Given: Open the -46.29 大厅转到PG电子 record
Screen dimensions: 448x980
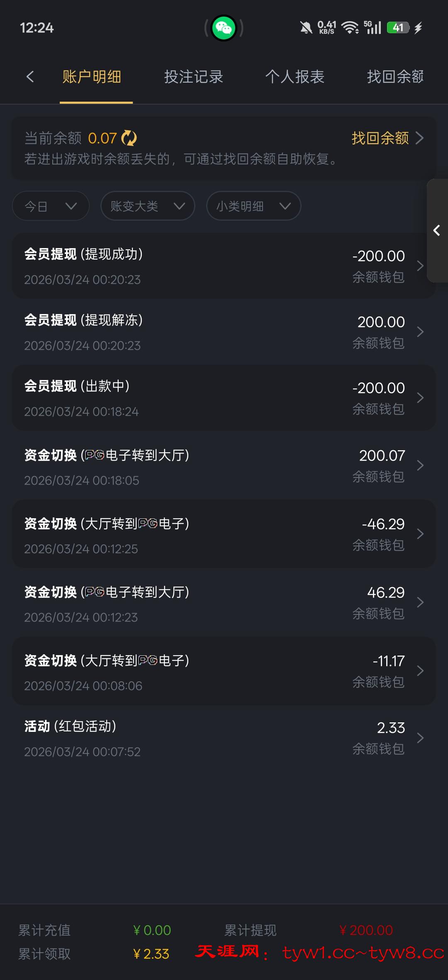Looking at the screenshot, I should (224, 534).
